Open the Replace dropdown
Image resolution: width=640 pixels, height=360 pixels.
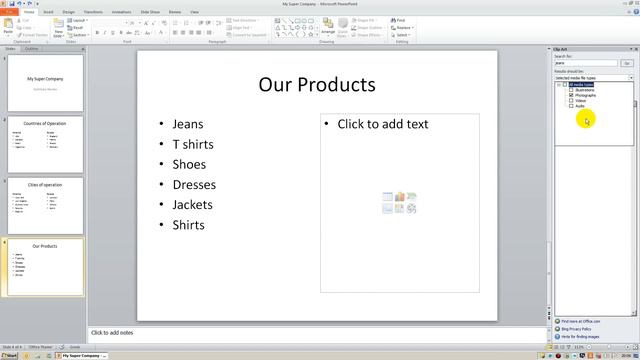click(402, 28)
